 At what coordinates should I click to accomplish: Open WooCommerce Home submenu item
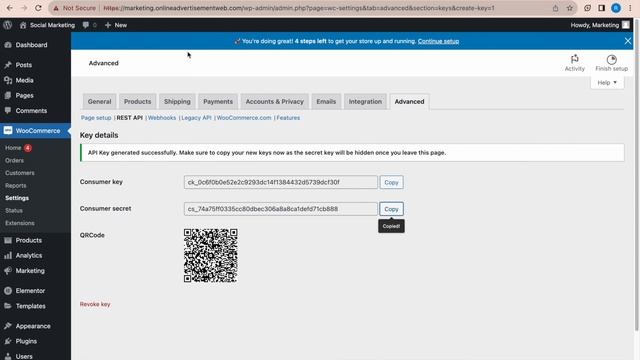(13, 148)
